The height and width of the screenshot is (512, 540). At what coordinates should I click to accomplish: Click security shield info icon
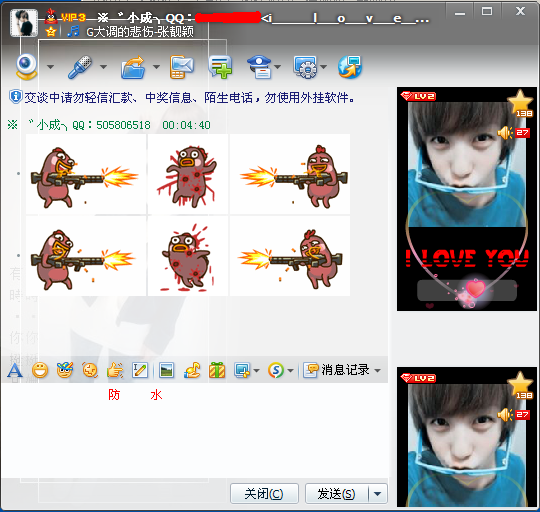click(x=15, y=97)
